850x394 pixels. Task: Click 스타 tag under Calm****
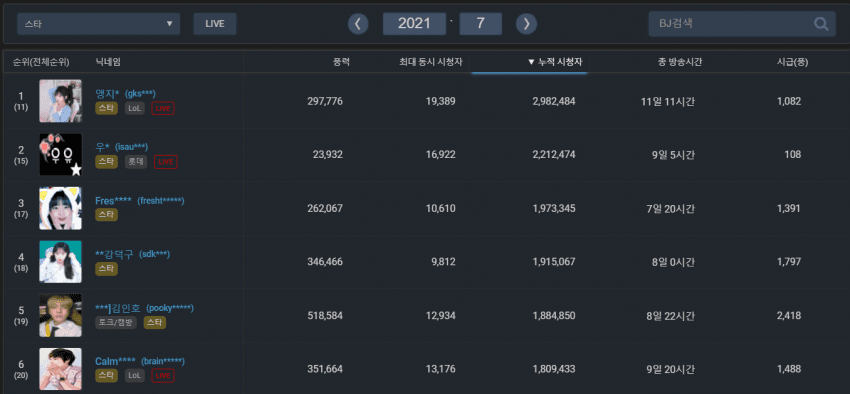106,376
